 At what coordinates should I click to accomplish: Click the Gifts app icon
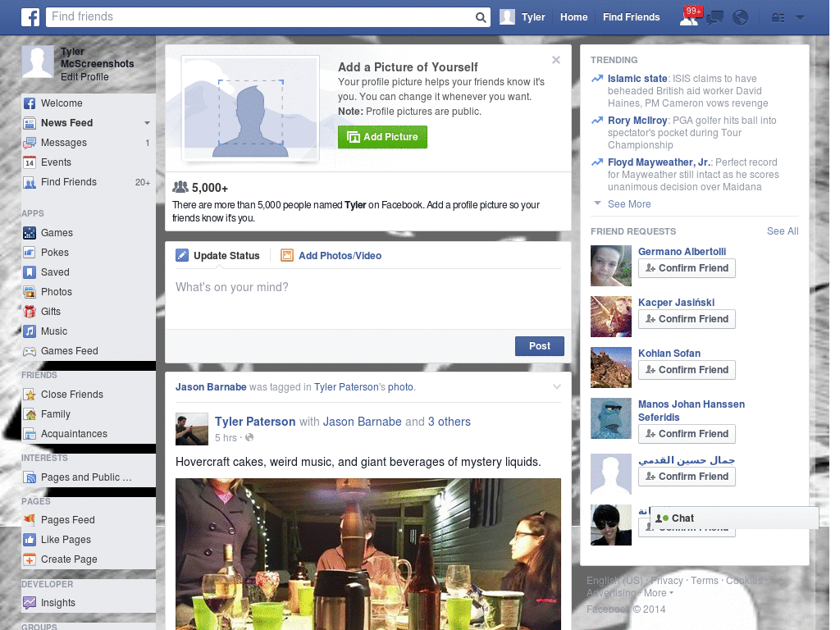point(30,312)
